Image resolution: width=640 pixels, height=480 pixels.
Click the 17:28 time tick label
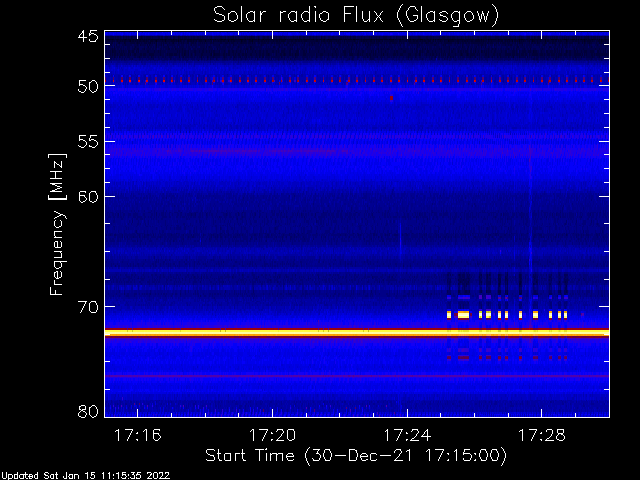(x=542, y=436)
